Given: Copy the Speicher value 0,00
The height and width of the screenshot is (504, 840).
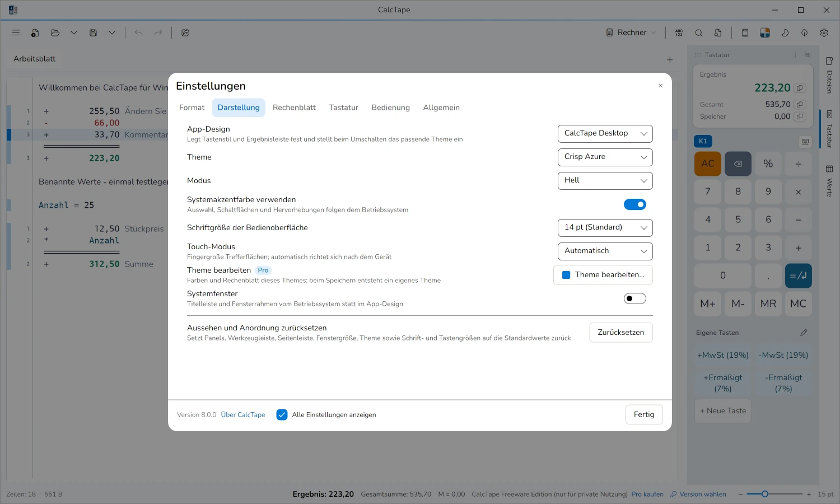Looking at the screenshot, I should [800, 116].
